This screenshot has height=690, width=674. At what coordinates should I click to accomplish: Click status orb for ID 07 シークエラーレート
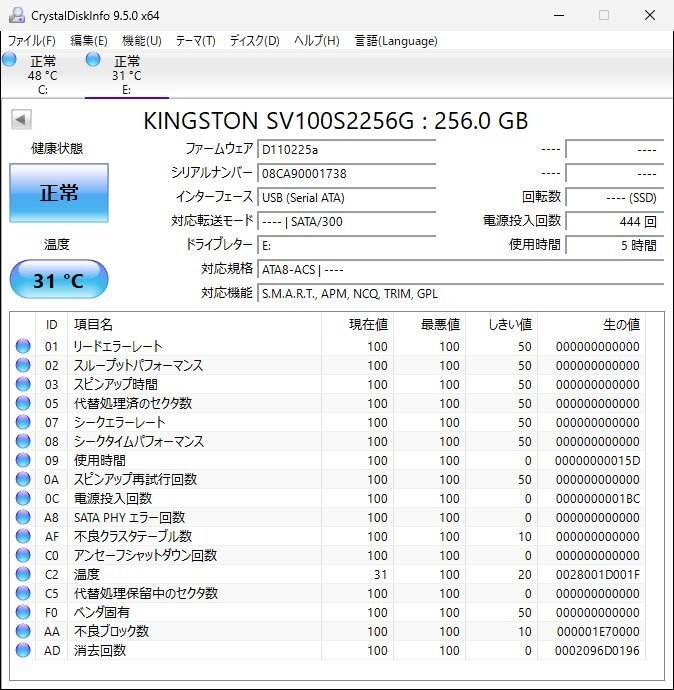(23, 422)
